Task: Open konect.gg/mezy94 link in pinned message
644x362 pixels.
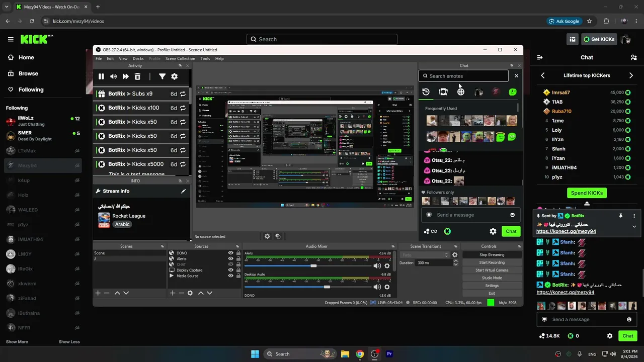Action: (x=566, y=232)
